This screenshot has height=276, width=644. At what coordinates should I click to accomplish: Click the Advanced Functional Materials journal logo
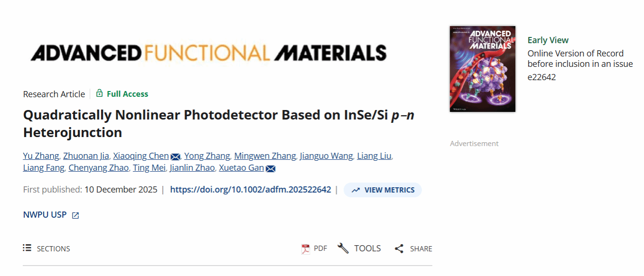(x=208, y=53)
